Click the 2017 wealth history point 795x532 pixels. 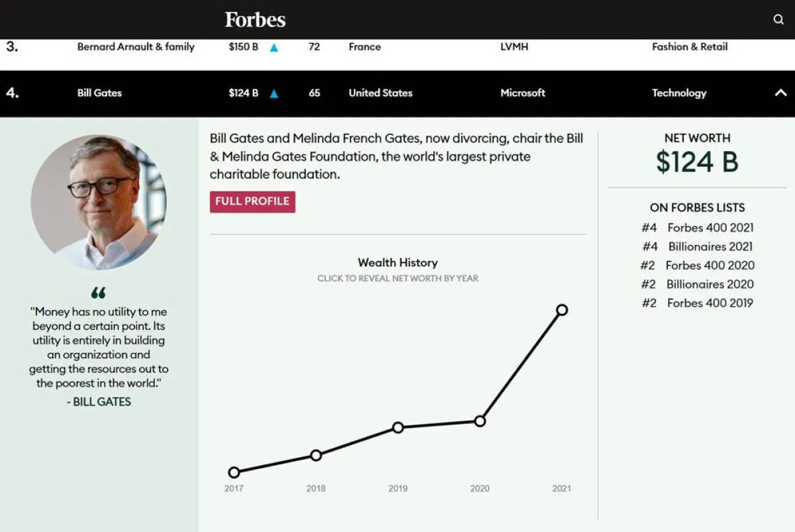(234, 472)
